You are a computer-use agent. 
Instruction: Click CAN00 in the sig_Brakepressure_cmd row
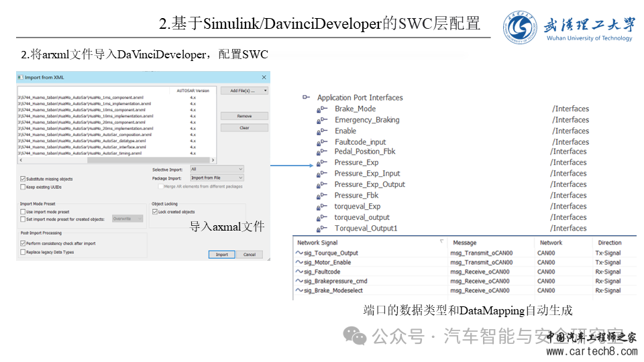(x=546, y=281)
